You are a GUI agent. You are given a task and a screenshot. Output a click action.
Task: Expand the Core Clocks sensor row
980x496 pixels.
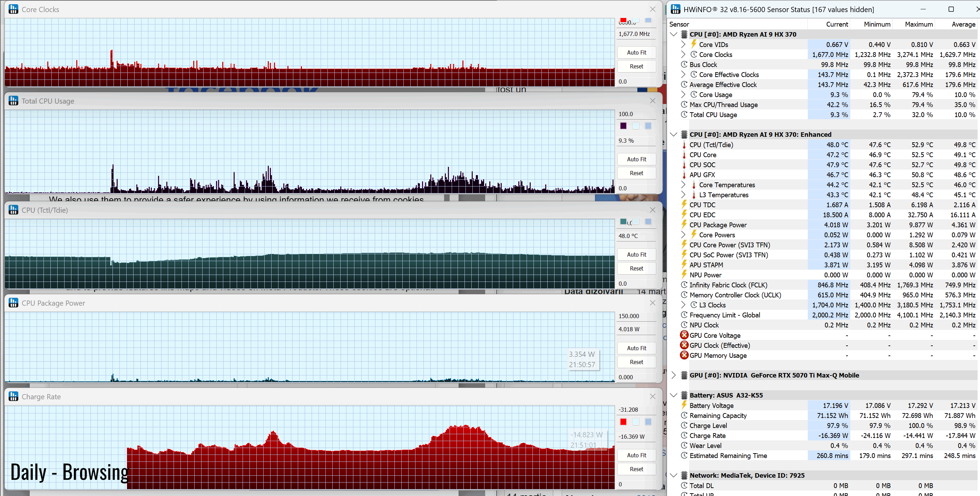683,55
